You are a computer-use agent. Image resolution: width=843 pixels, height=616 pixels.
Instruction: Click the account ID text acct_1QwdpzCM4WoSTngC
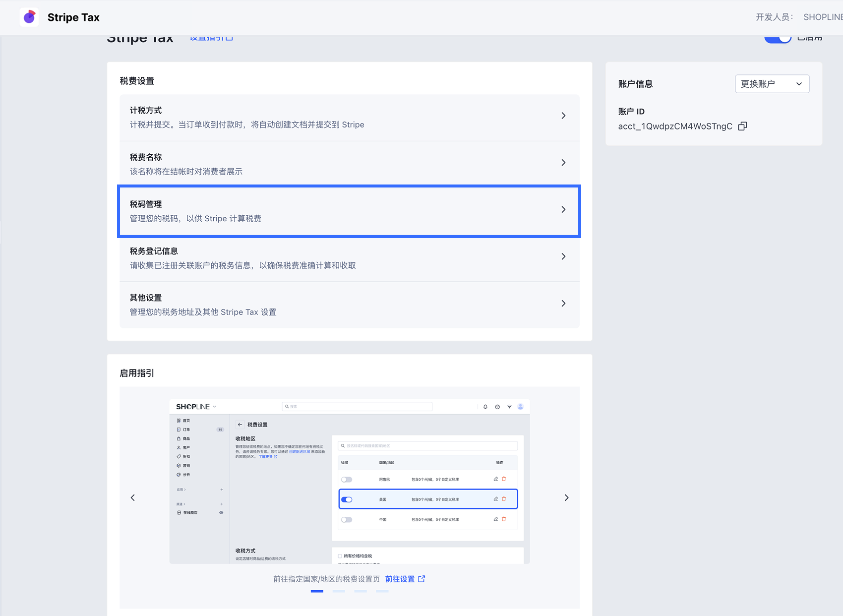pos(675,126)
